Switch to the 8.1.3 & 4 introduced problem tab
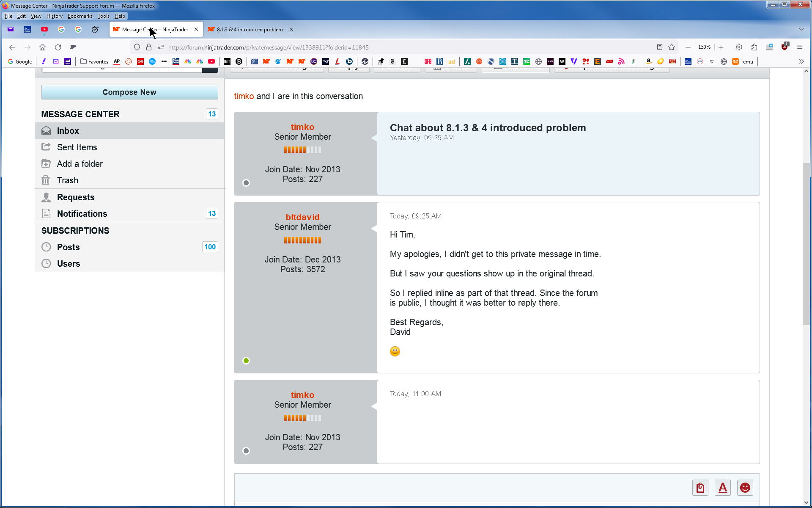The width and height of the screenshot is (812, 508). coord(249,29)
